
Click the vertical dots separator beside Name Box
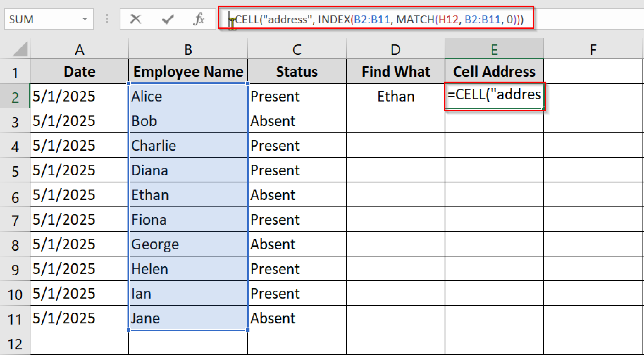point(106,19)
